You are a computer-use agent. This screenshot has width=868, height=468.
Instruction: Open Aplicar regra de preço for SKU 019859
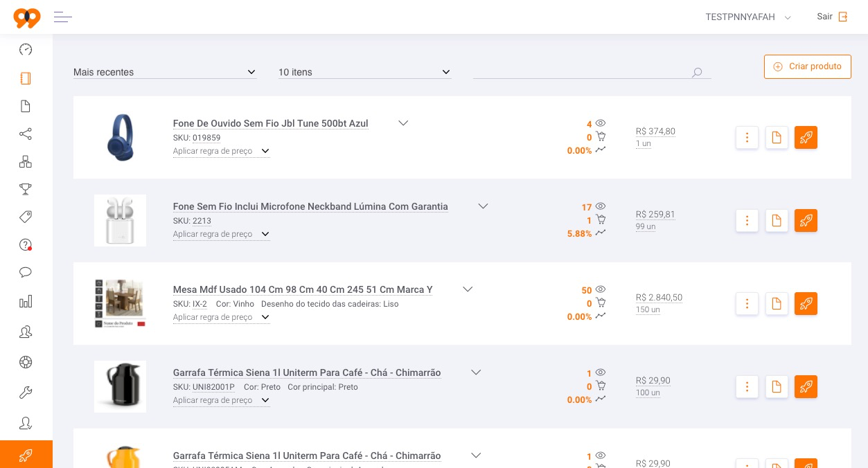[221, 151]
